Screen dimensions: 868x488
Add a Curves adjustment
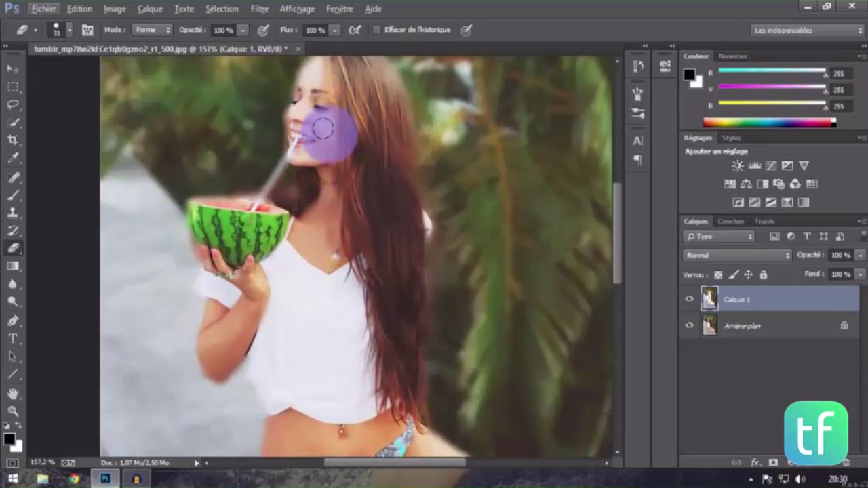pos(771,165)
